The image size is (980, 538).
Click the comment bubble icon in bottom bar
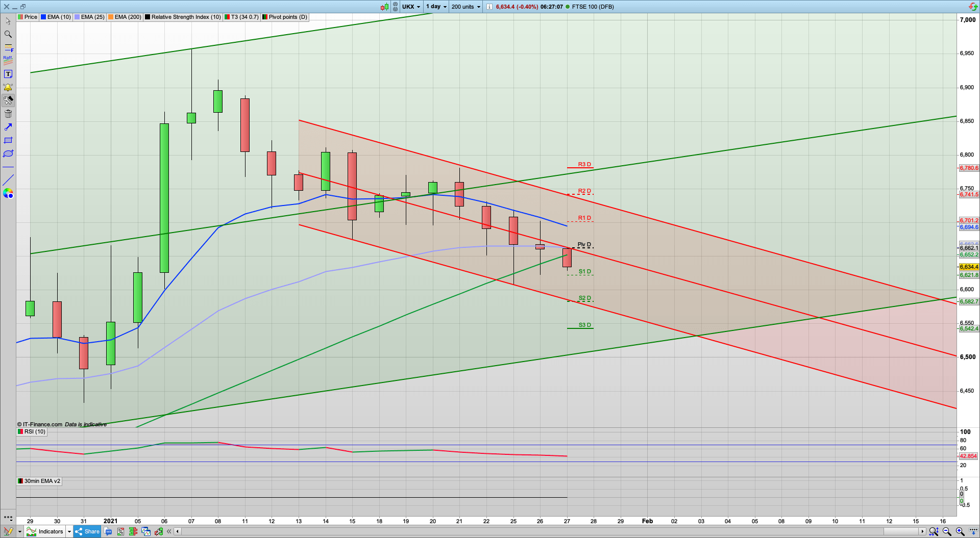tap(109, 531)
